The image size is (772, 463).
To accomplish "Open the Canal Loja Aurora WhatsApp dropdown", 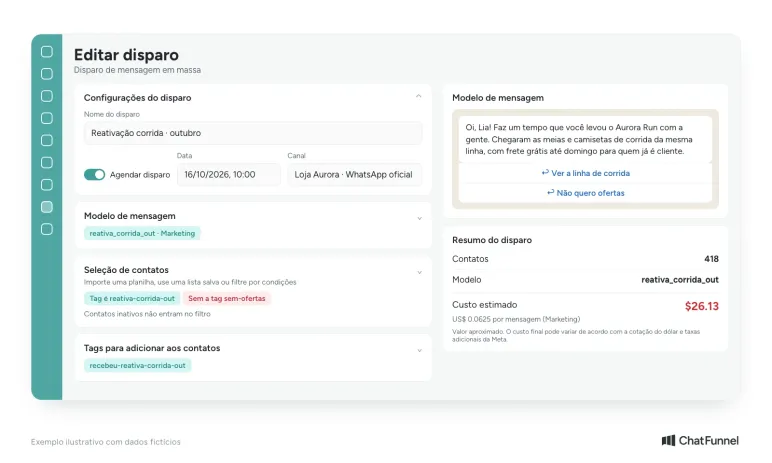I will [x=354, y=174].
